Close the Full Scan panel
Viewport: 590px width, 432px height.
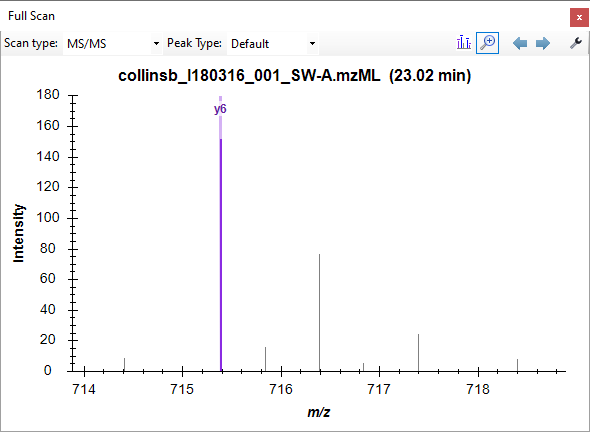(x=579, y=17)
